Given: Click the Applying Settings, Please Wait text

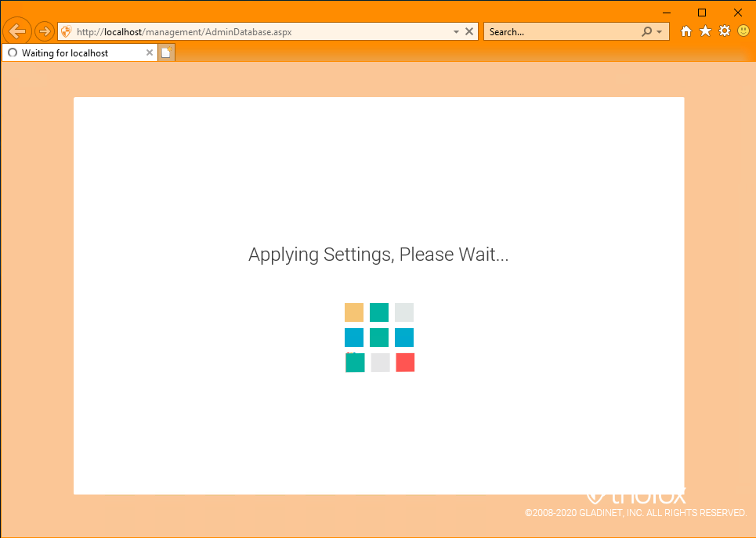Looking at the screenshot, I should [x=378, y=255].
